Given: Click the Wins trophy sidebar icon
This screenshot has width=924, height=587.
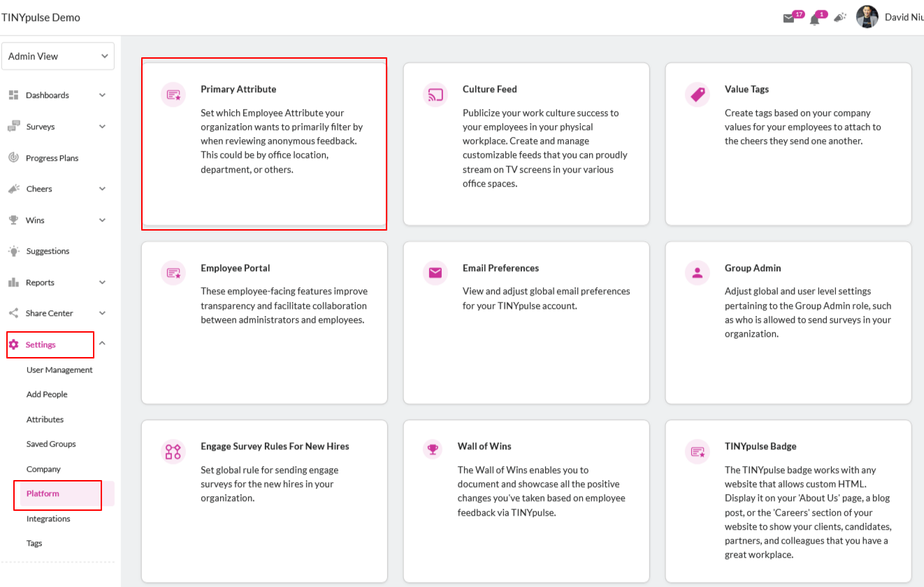Looking at the screenshot, I should [13, 220].
